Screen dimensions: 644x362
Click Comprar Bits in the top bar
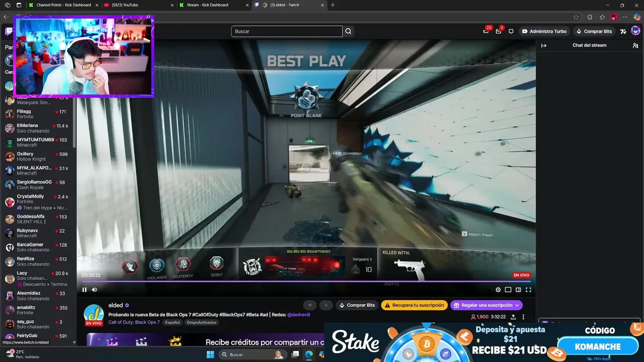pyautogui.click(x=594, y=31)
